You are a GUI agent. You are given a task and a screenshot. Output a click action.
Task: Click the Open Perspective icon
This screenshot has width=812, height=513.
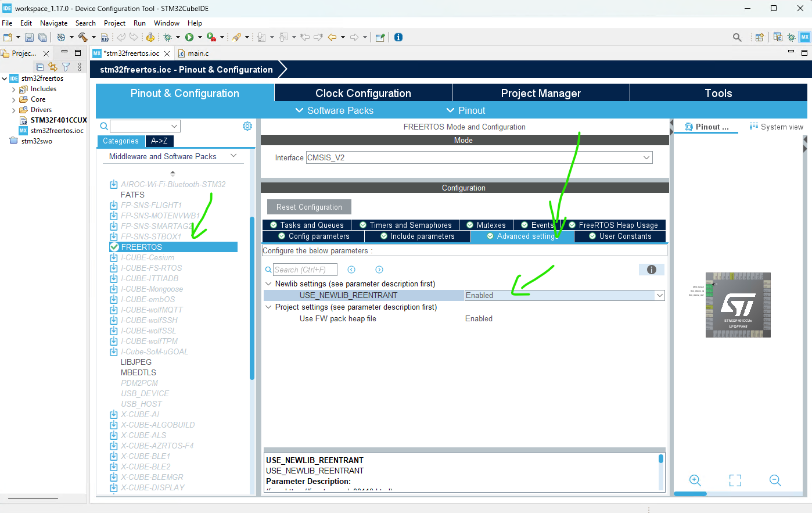[x=759, y=37]
